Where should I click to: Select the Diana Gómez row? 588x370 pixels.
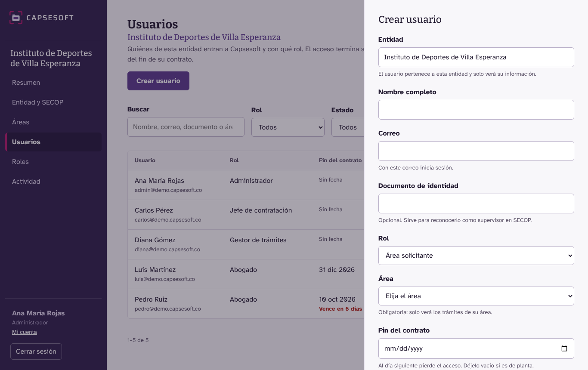tap(246, 244)
